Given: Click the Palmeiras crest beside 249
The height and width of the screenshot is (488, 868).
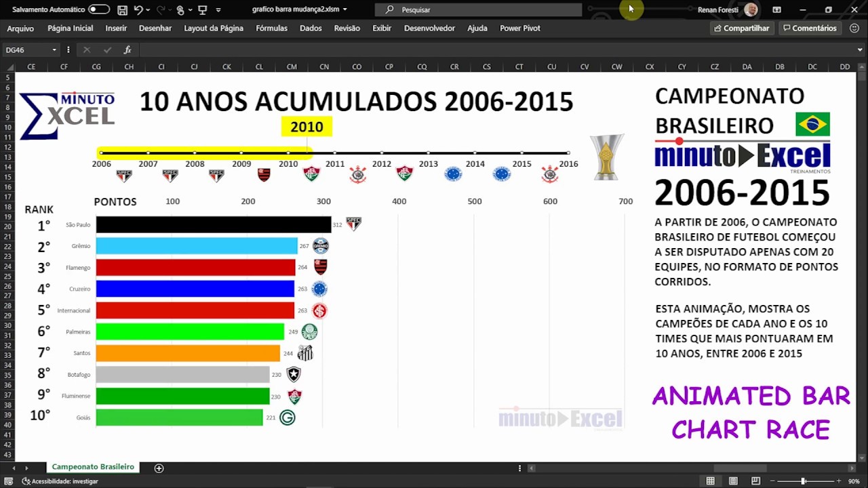Looking at the screenshot, I should pos(309,332).
